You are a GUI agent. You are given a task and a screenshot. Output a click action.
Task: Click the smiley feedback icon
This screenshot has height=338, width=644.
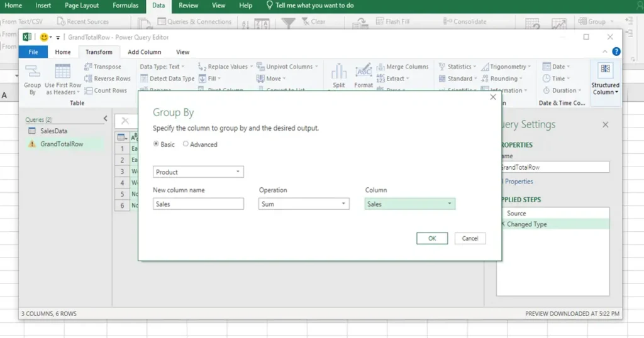44,37
